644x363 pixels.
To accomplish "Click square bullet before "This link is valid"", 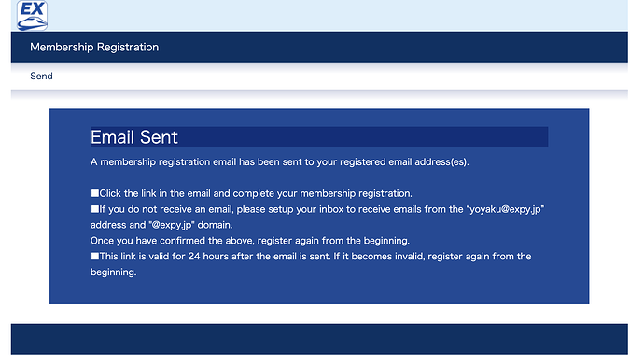I will [x=95, y=256].
